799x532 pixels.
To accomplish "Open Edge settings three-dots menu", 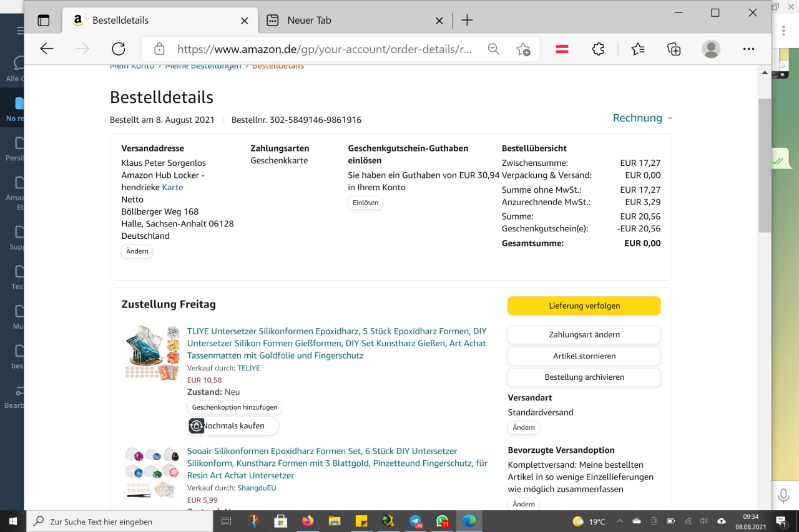I will click(748, 49).
